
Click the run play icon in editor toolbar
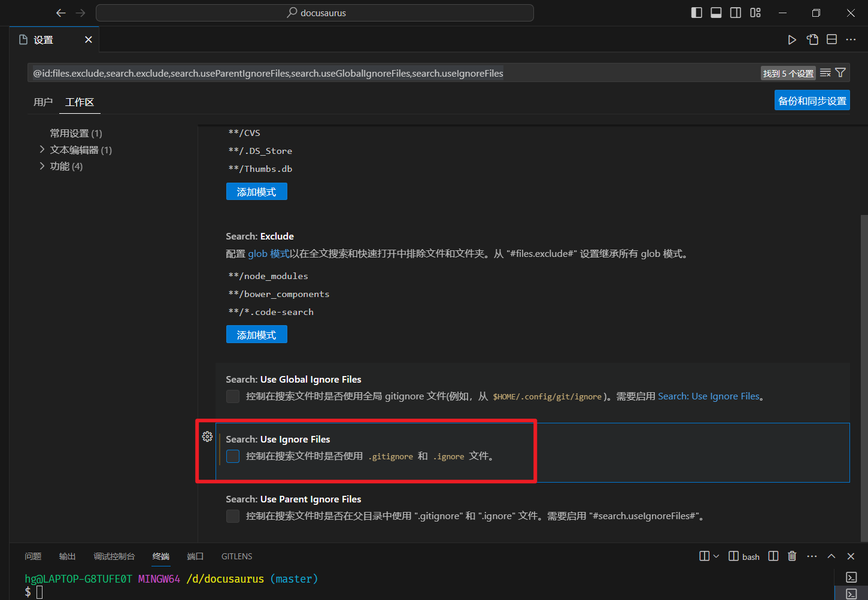coord(792,40)
